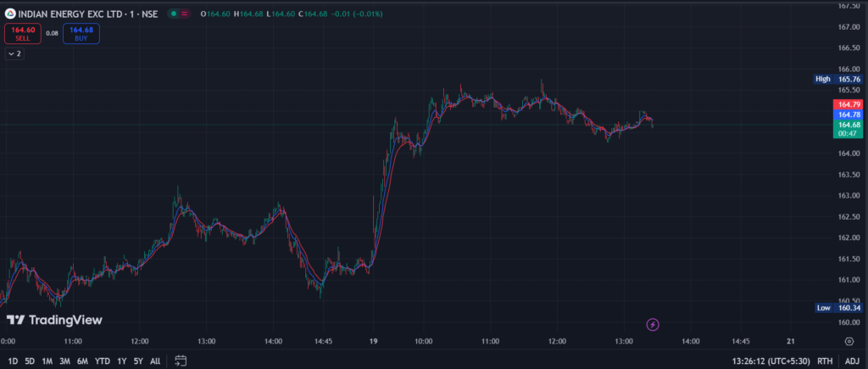This screenshot has height=369, width=868.
Task: Select the YTD time range
Action: point(103,361)
